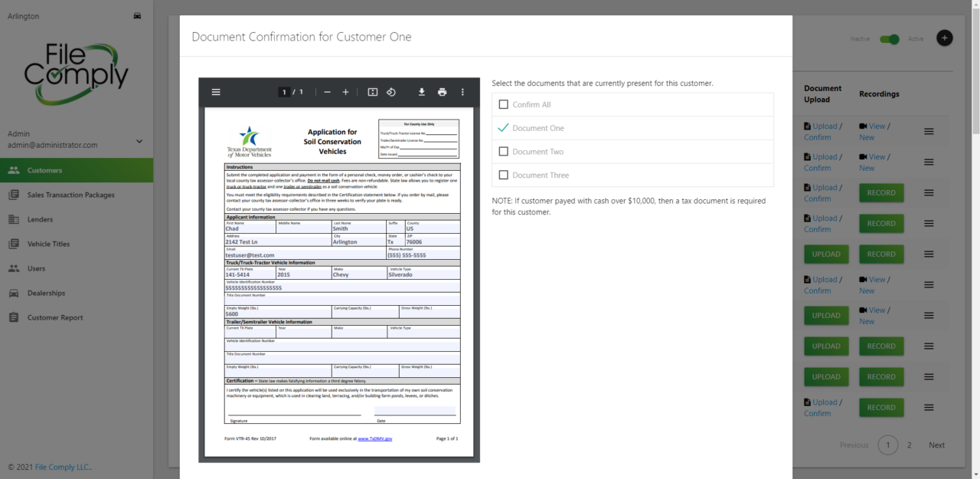Click the Last Name field containing Smith
The height and width of the screenshot is (479, 980).
point(358,228)
